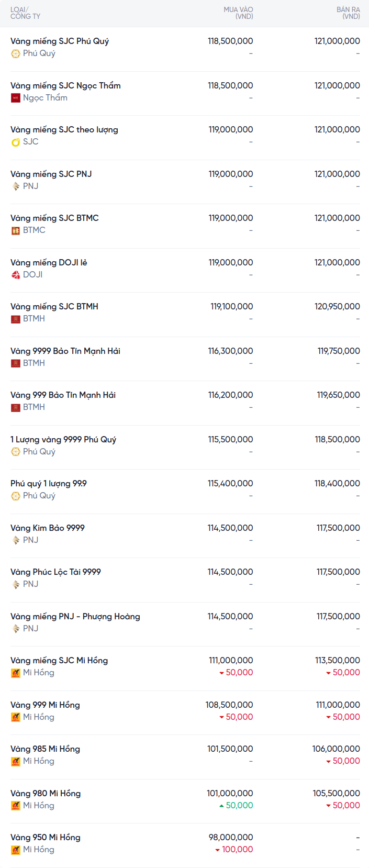This screenshot has width=369, height=868.
Task: Click the BTMH logo under Vàng miếng SJC BTMH
Action: pos(16,319)
